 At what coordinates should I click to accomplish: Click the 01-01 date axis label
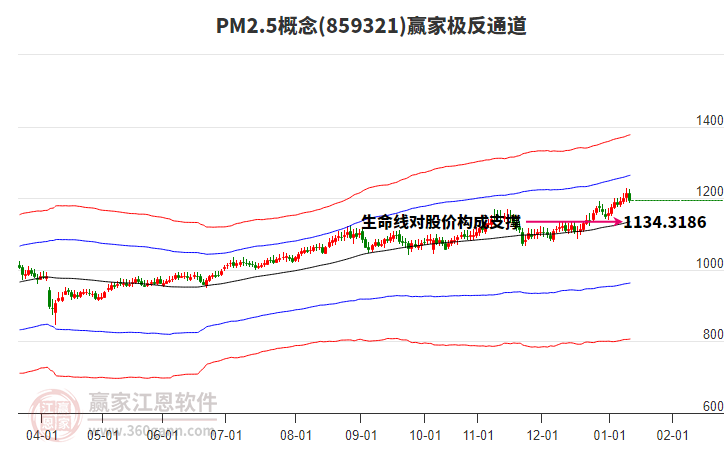click(609, 435)
